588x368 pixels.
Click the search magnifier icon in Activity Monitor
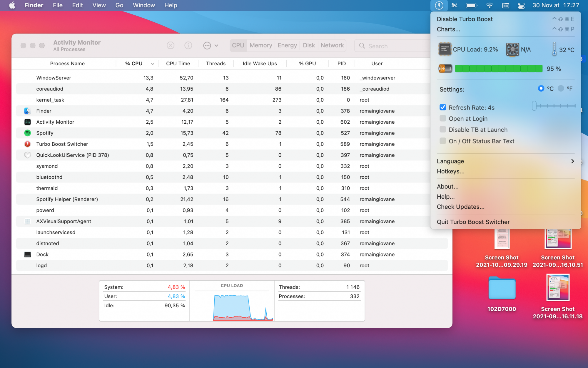pyautogui.click(x=362, y=46)
